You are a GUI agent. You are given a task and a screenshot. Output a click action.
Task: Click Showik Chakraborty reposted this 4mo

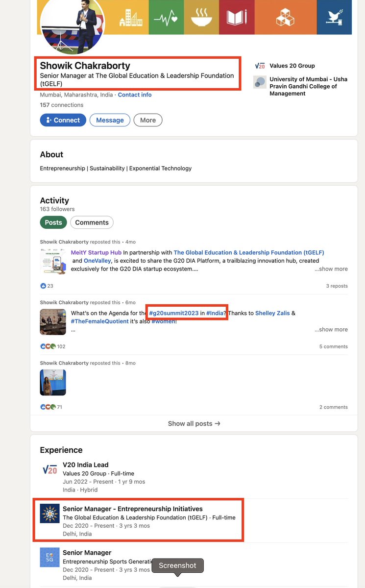click(88, 242)
